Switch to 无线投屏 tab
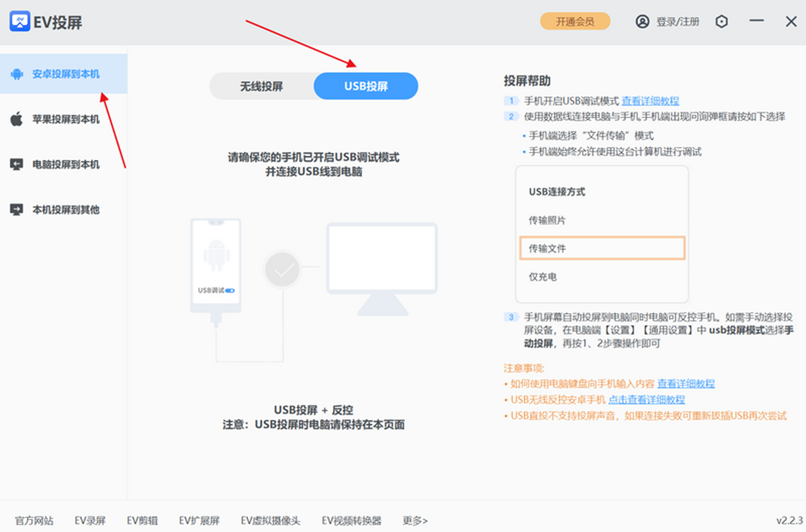The image size is (806, 532). [262, 86]
